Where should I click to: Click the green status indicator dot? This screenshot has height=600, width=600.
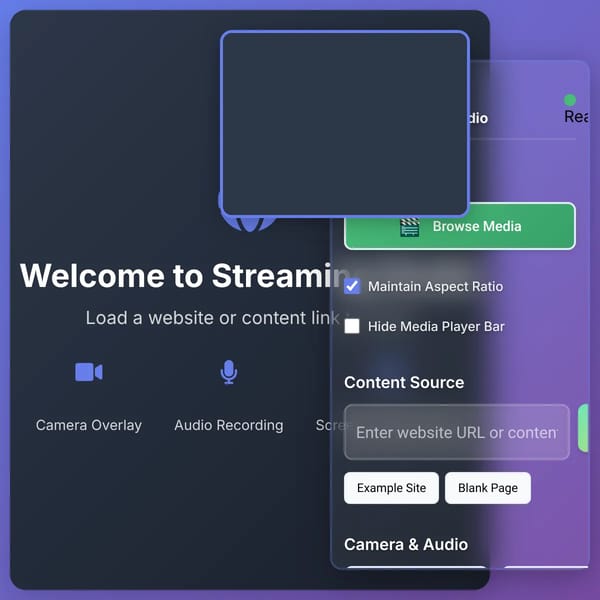coord(570,100)
